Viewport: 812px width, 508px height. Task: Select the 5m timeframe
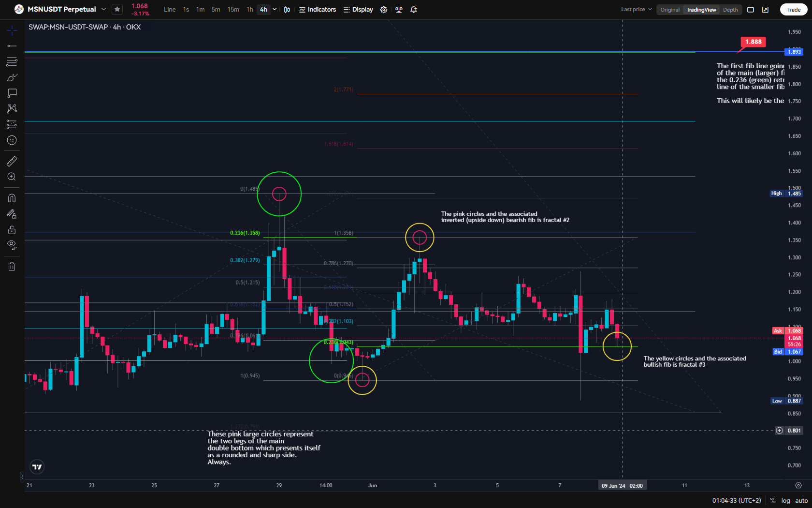pyautogui.click(x=216, y=10)
